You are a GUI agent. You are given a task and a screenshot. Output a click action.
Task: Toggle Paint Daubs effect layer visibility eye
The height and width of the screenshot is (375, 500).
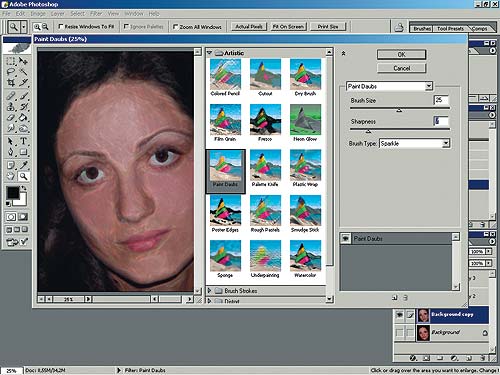346,238
